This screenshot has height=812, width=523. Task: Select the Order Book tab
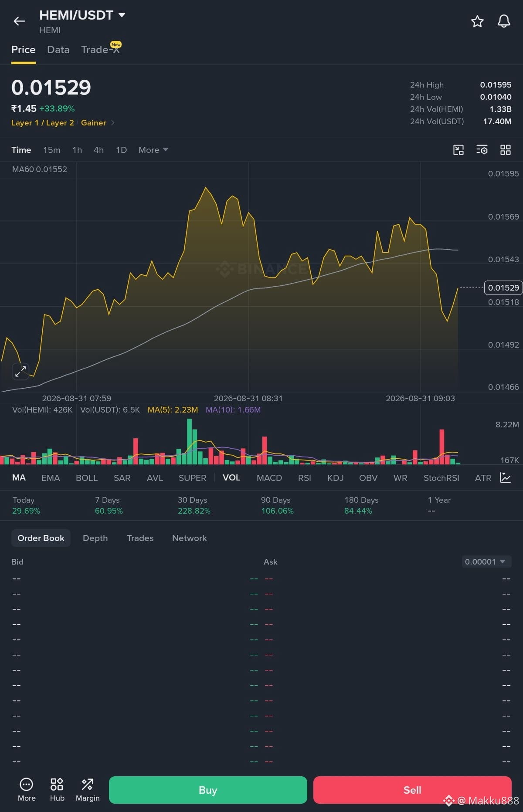41,538
